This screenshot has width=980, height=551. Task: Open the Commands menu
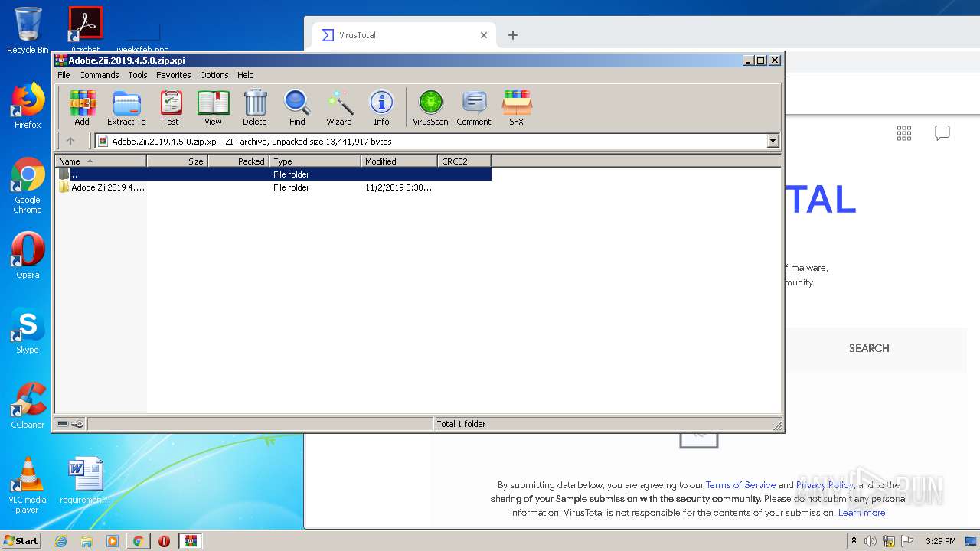pyautogui.click(x=99, y=75)
